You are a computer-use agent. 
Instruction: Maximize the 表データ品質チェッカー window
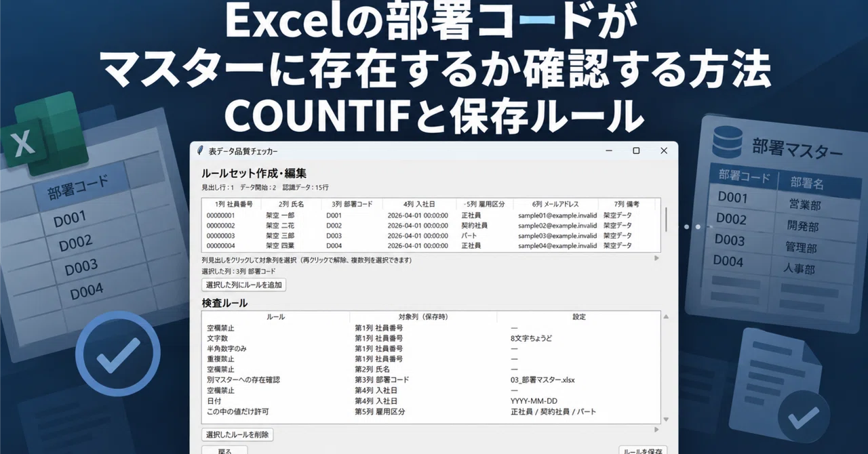(636, 150)
